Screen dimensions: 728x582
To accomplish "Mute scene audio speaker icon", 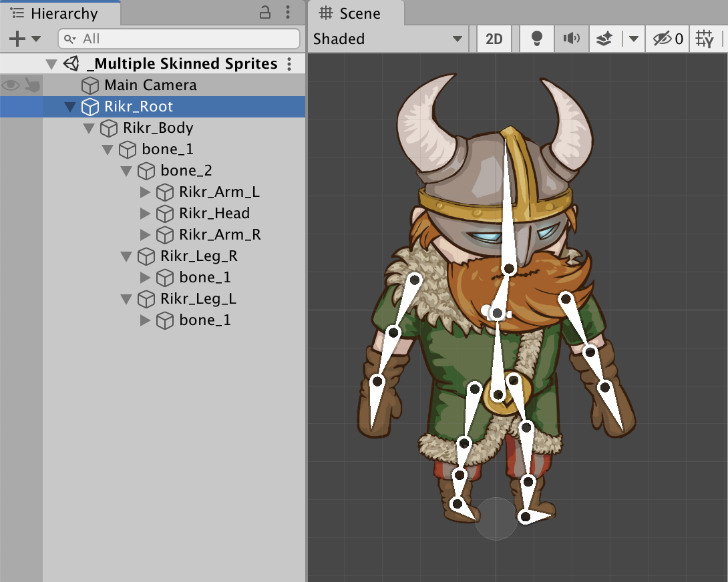I will tap(570, 39).
